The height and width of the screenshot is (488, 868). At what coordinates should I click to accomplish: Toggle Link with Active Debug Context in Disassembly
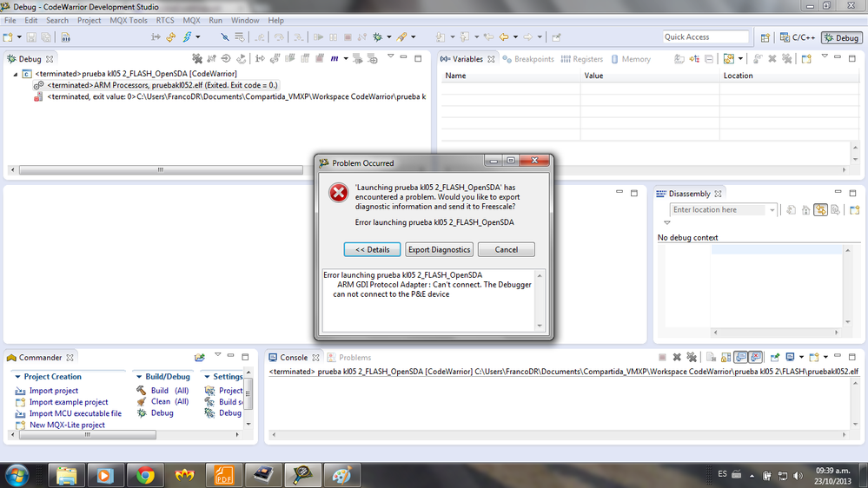point(820,209)
